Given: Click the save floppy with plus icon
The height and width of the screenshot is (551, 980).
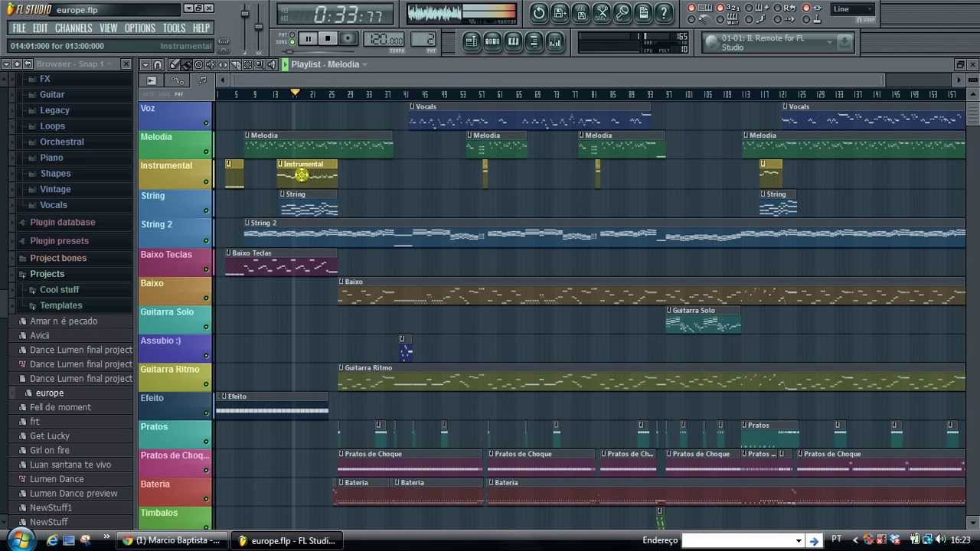Looking at the screenshot, I should pos(560,13).
